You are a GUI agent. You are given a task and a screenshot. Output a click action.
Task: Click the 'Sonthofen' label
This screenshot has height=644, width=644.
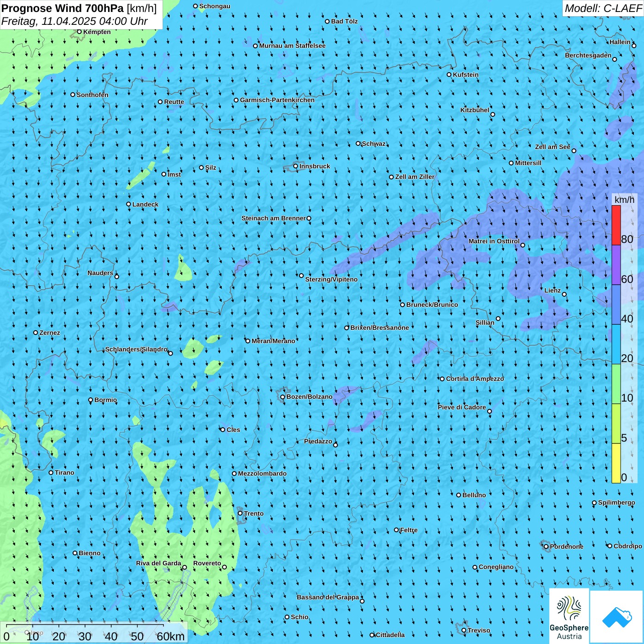point(92,95)
